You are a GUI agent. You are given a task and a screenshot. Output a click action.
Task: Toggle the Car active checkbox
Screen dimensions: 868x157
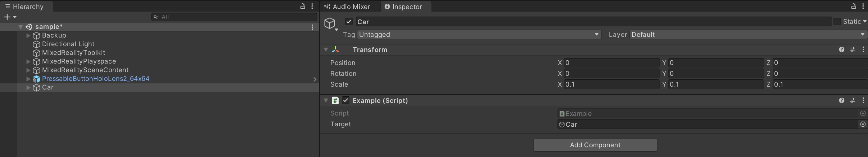[348, 22]
